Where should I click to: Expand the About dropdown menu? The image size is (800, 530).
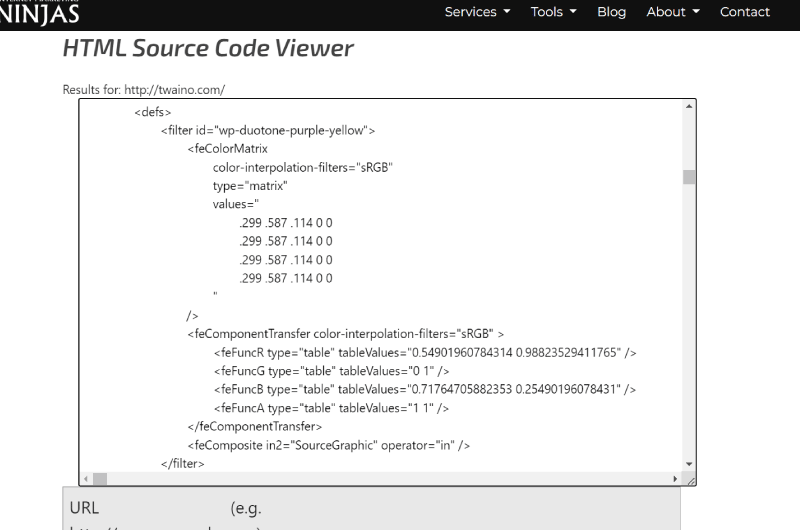673,12
